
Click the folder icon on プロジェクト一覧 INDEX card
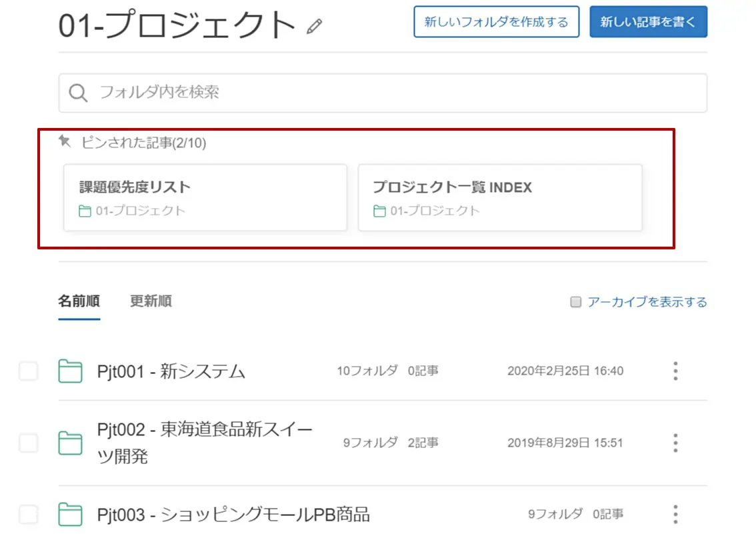coord(381,211)
